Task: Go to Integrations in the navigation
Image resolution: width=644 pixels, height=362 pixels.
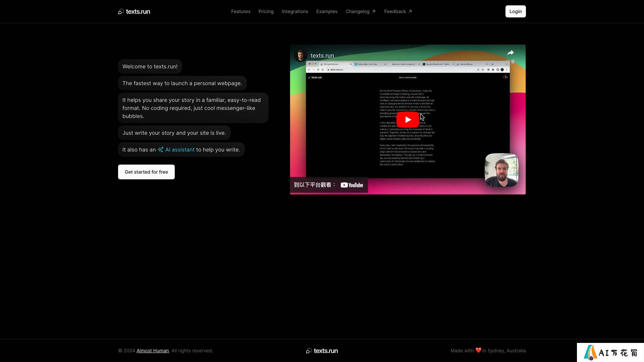Action: click(x=295, y=11)
